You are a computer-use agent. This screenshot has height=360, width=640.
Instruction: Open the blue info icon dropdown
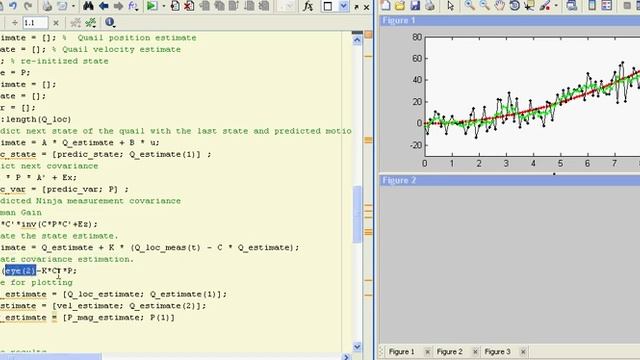click(110, 22)
